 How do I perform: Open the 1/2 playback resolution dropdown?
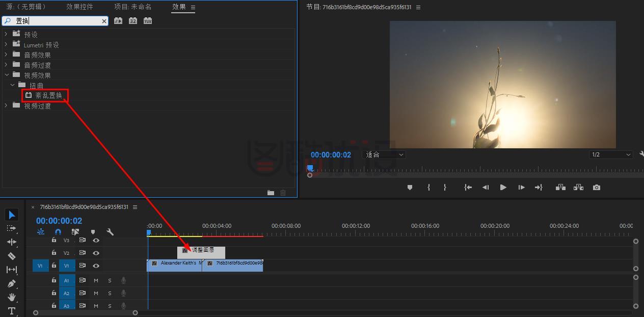tap(611, 154)
